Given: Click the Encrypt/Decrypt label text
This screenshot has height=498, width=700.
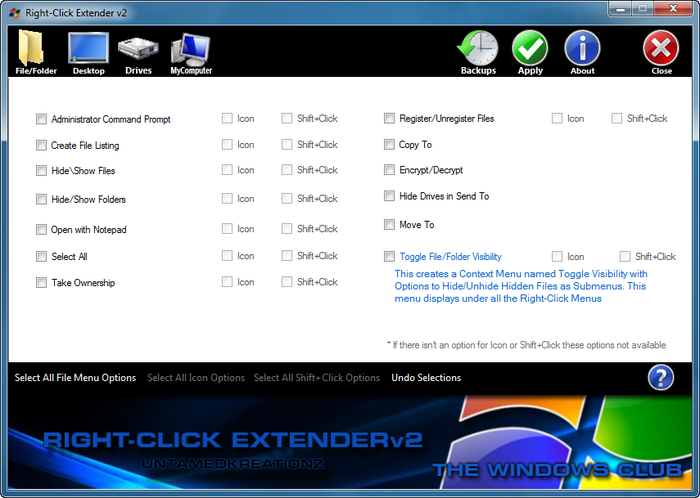Looking at the screenshot, I should tap(431, 170).
